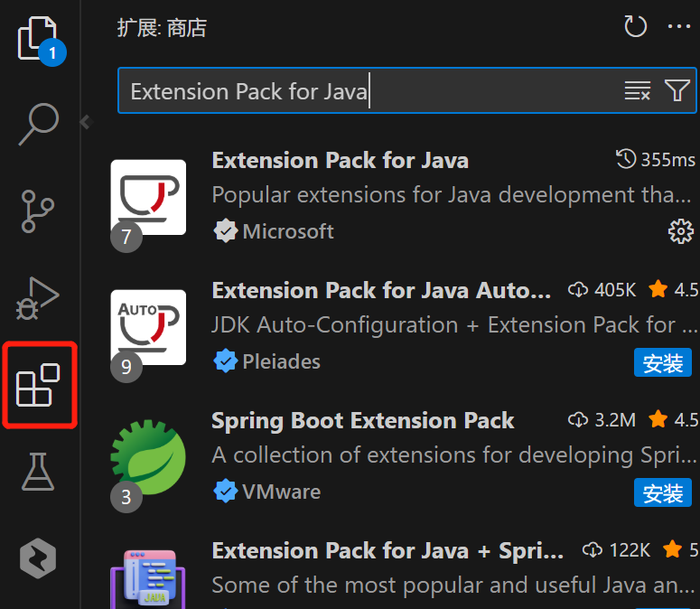The width and height of the screenshot is (700, 609).
Task: Select the Extensions icon in activity bar
Action: tap(38, 385)
